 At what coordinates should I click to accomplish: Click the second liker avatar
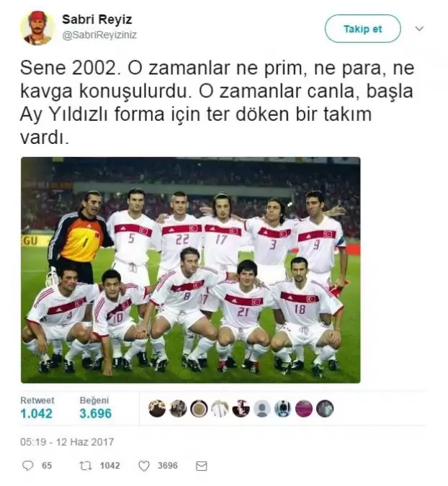[x=178, y=408]
